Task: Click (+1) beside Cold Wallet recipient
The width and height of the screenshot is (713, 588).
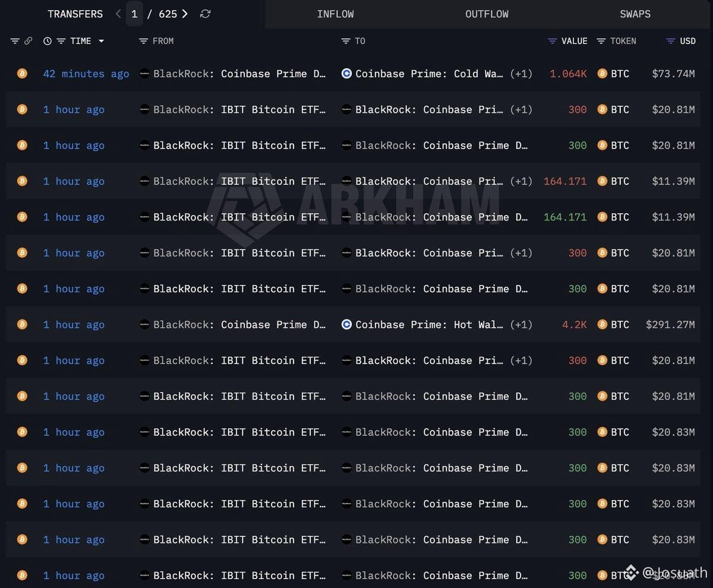Action: tap(521, 74)
